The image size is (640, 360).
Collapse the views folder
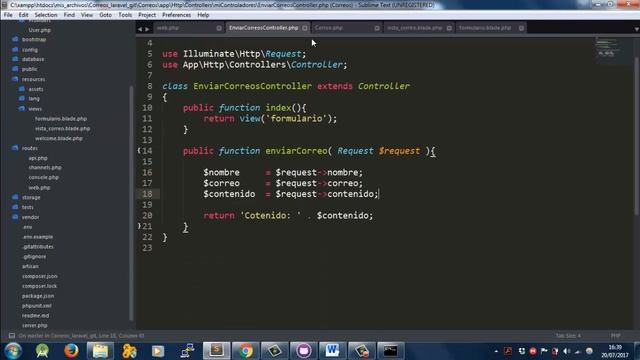coord(22,109)
